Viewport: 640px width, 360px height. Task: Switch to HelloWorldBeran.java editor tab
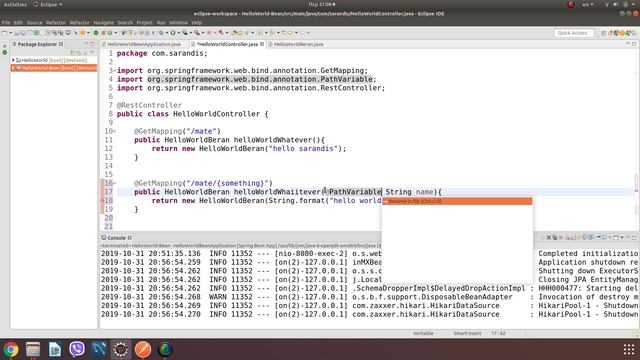298,44
